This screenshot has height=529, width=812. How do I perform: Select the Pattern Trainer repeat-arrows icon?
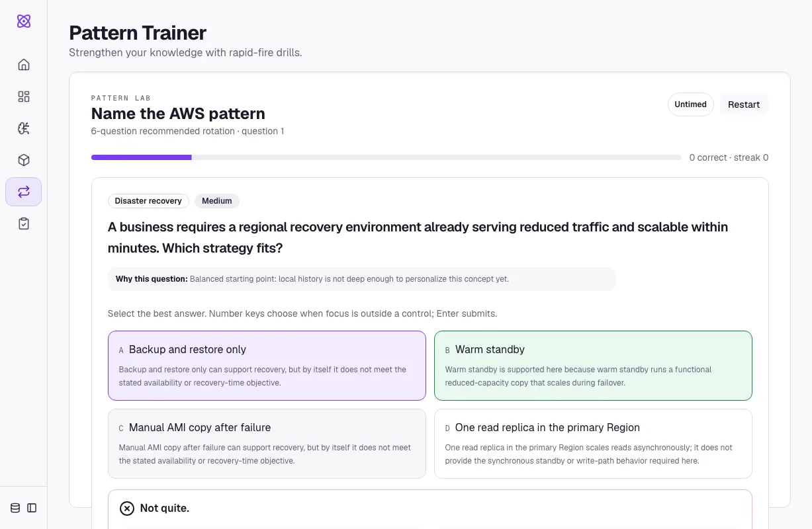24,192
